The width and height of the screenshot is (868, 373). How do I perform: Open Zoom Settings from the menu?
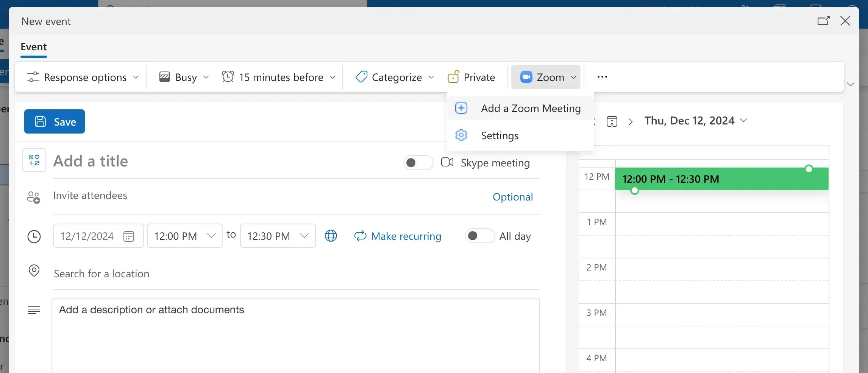coord(499,135)
